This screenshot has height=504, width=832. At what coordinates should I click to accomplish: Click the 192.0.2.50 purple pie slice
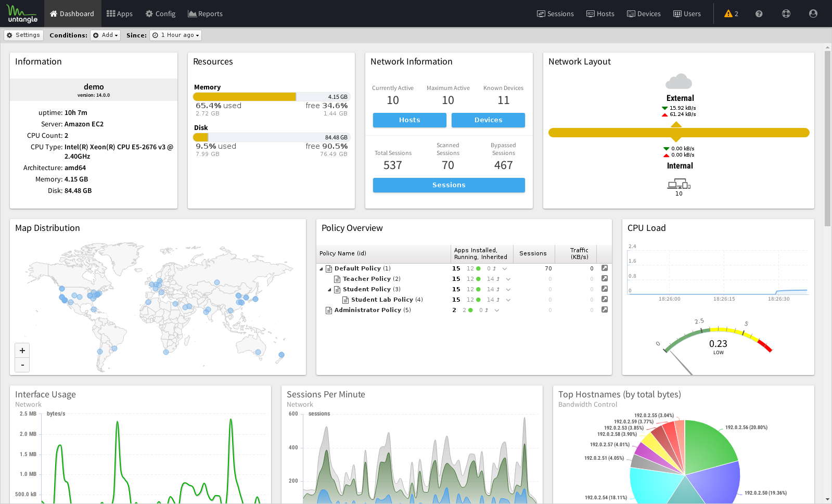[x=715, y=484]
